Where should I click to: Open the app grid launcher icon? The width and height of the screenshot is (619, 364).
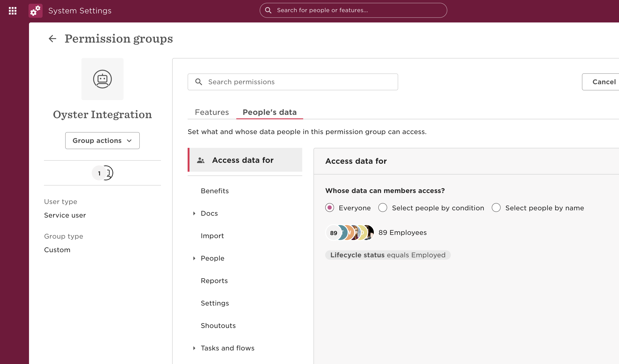[x=13, y=11]
